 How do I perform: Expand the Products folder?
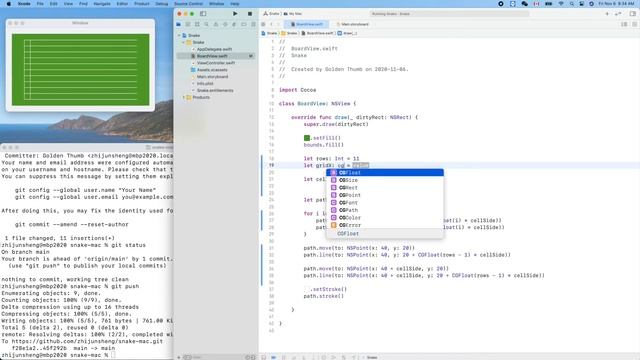(184, 98)
